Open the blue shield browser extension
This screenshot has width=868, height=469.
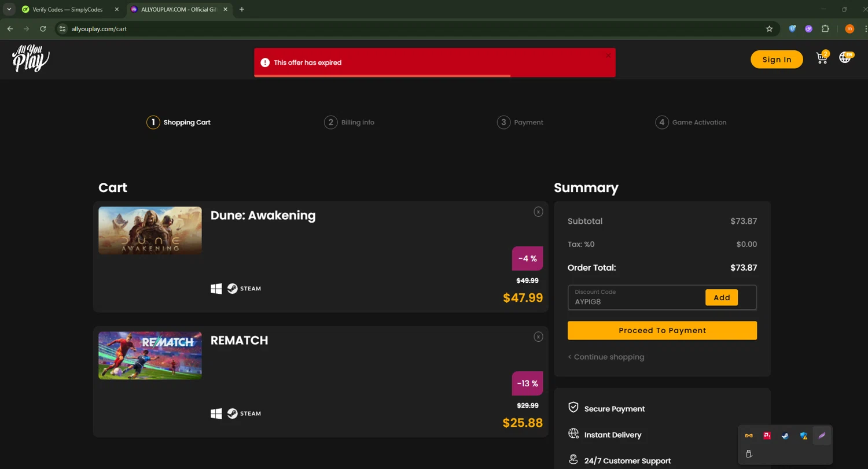792,29
